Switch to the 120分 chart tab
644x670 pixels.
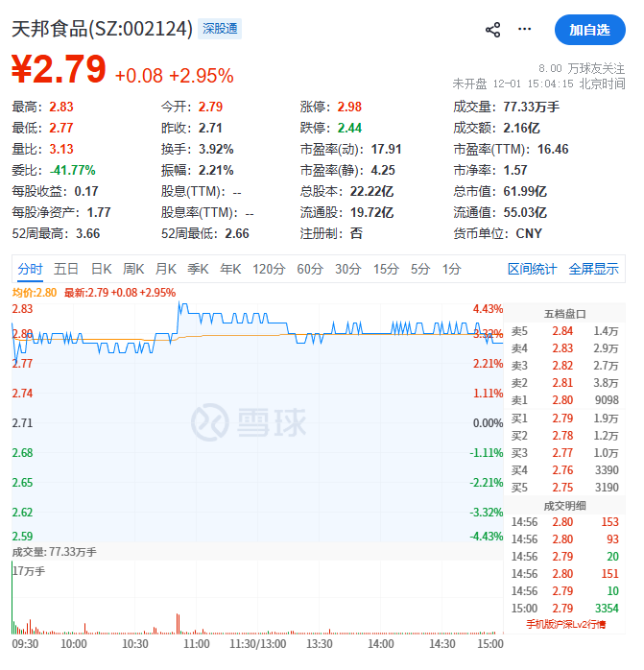[x=269, y=269]
